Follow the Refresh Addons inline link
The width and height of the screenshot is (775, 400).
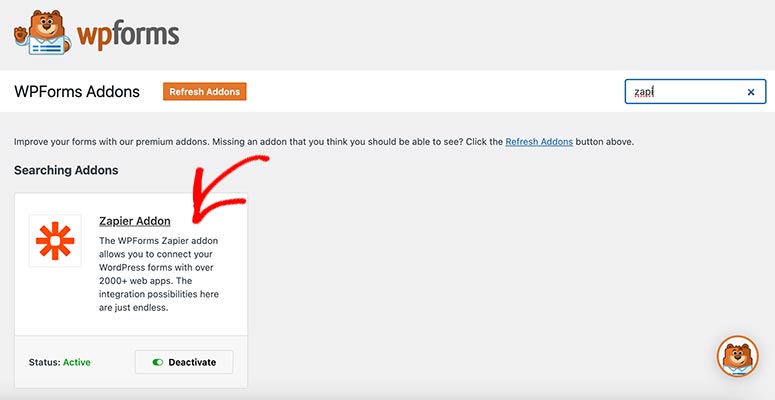(x=539, y=142)
